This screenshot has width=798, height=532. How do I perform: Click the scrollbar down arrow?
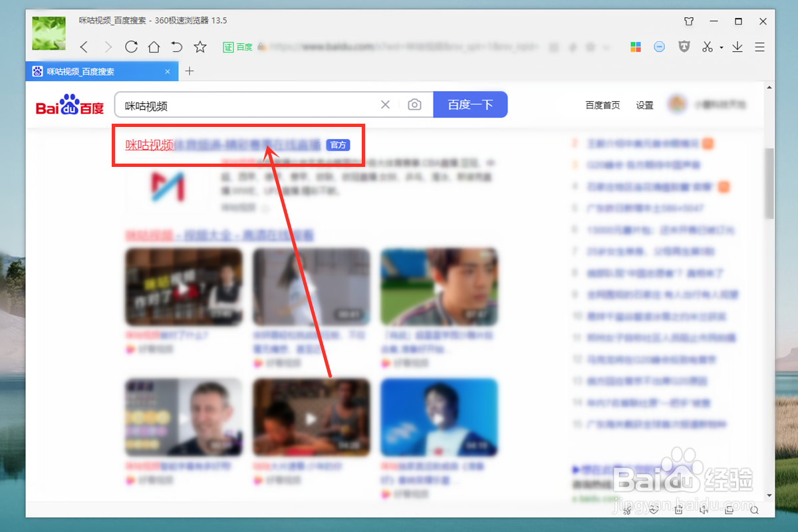[x=769, y=495]
